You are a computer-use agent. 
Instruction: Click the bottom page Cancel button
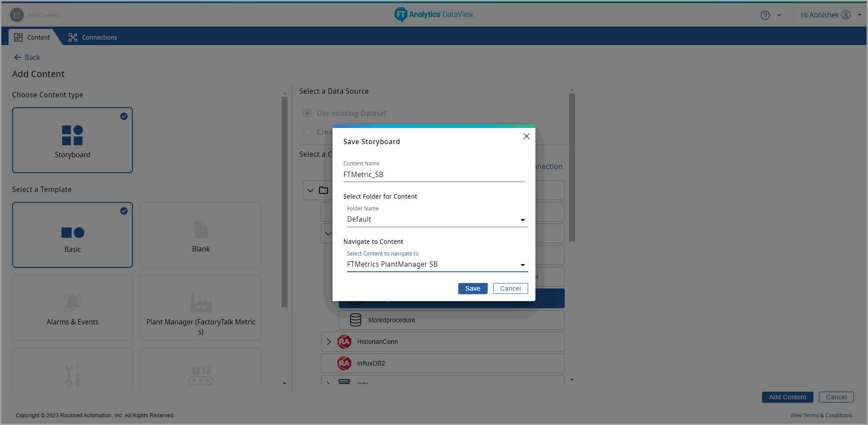coord(836,397)
